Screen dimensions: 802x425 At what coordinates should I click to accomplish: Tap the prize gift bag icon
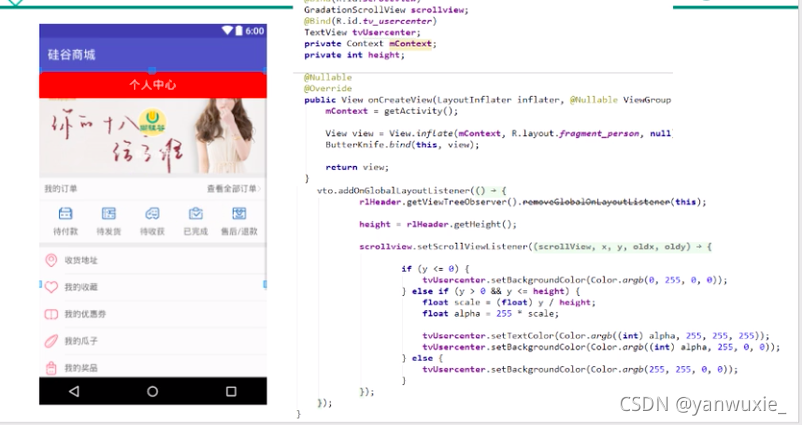pos(51,368)
